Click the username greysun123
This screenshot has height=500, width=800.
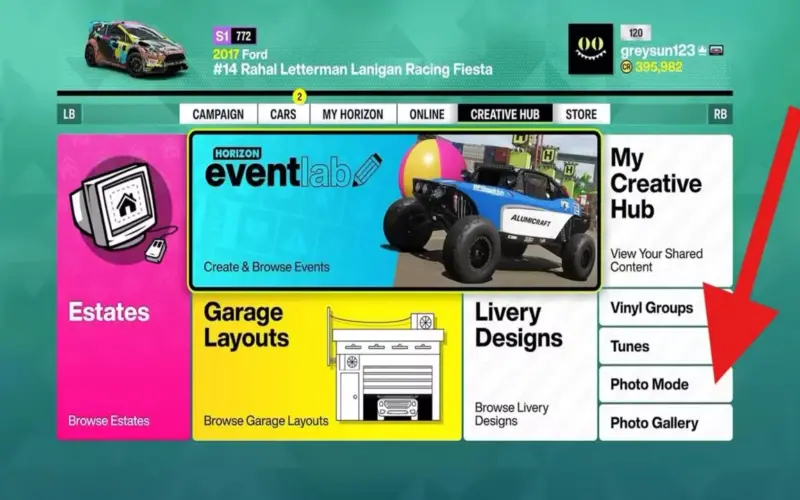(x=658, y=51)
